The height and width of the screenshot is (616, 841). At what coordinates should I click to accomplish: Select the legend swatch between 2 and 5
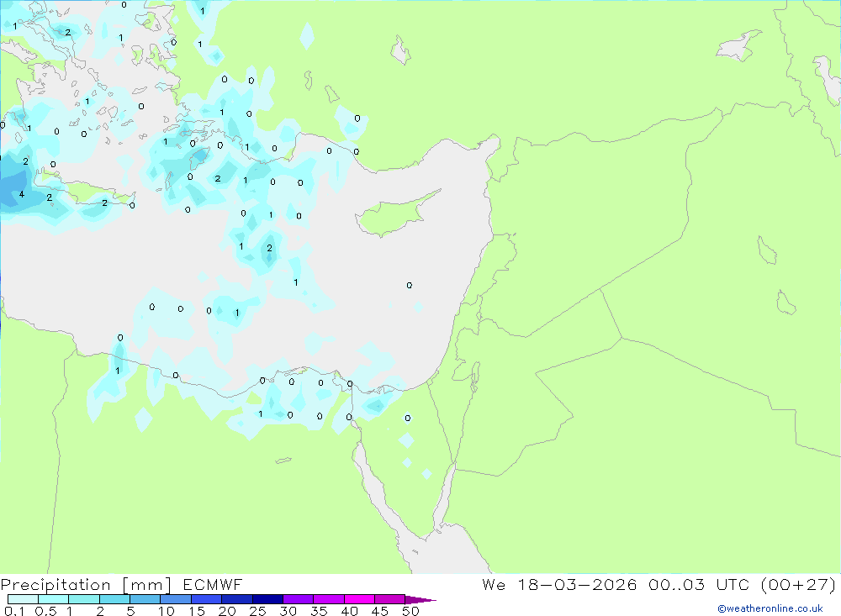(x=114, y=599)
